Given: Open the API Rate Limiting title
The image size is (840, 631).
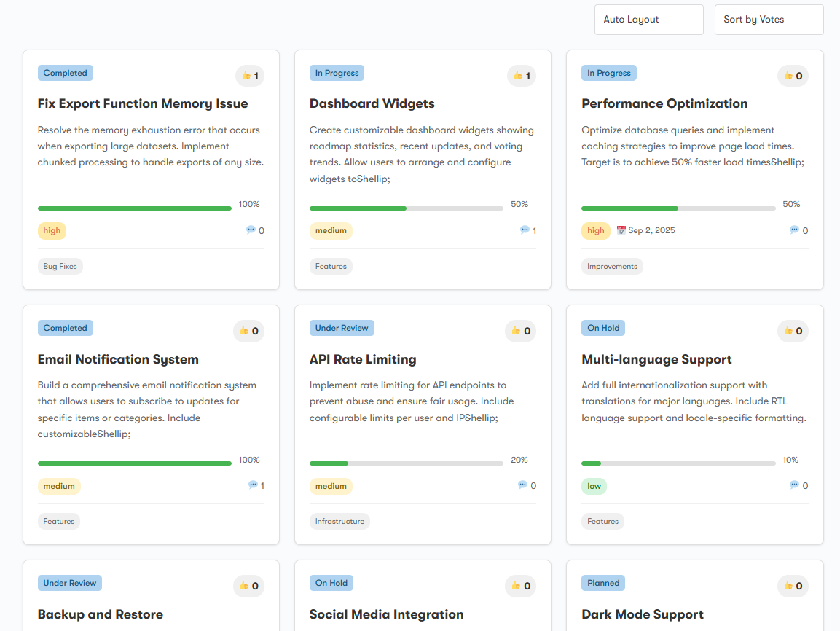Looking at the screenshot, I should [x=363, y=359].
